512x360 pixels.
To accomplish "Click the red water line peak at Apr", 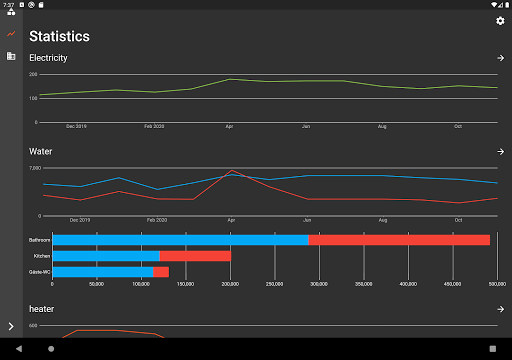I will coord(232,171).
